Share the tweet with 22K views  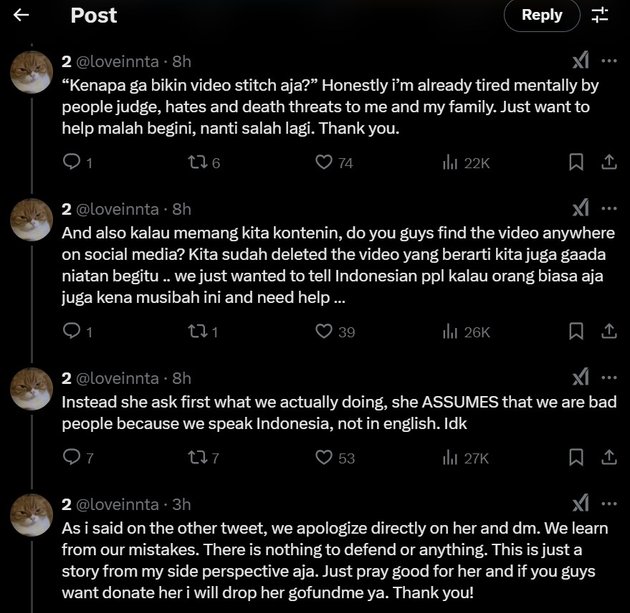click(608, 162)
